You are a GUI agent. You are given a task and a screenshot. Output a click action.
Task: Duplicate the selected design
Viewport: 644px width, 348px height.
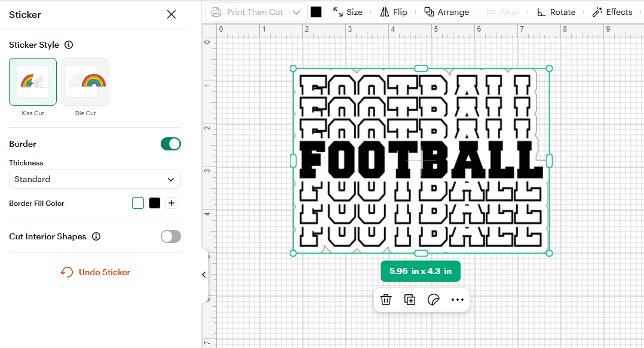pyautogui.click(x=409, y=300)
